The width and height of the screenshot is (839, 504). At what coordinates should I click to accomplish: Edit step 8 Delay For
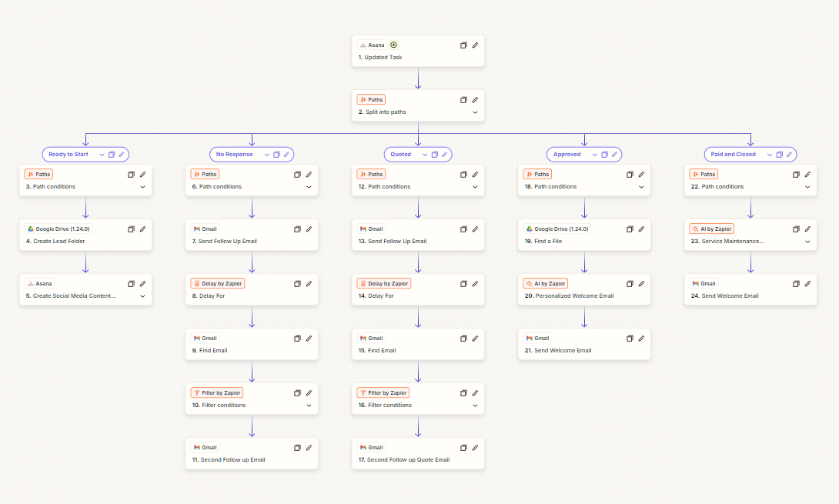click(x=309, y=284)
